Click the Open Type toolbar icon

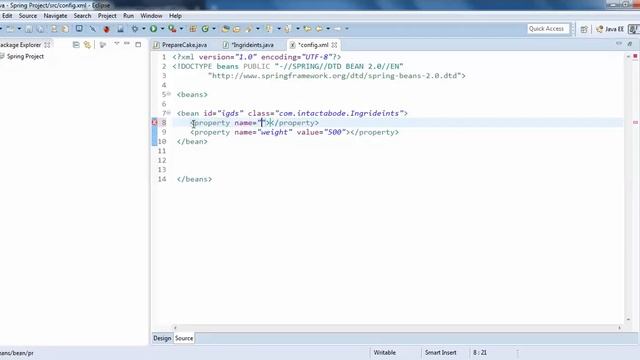tap(225, 29)
